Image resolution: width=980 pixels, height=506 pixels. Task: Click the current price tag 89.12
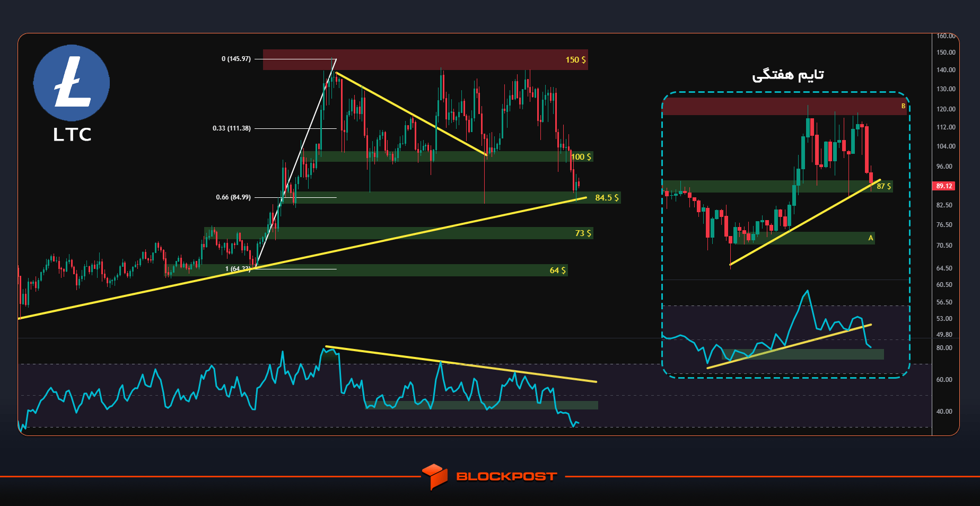click(x=944, y=186)
